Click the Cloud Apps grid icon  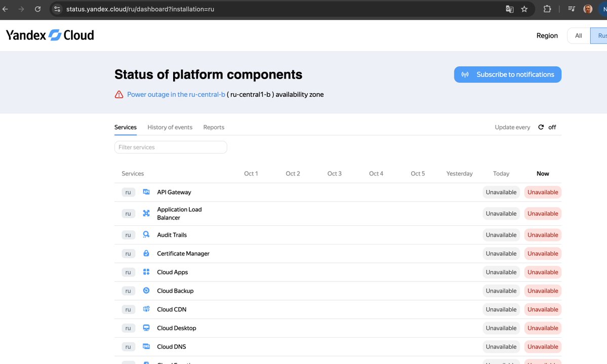point(146,272)
